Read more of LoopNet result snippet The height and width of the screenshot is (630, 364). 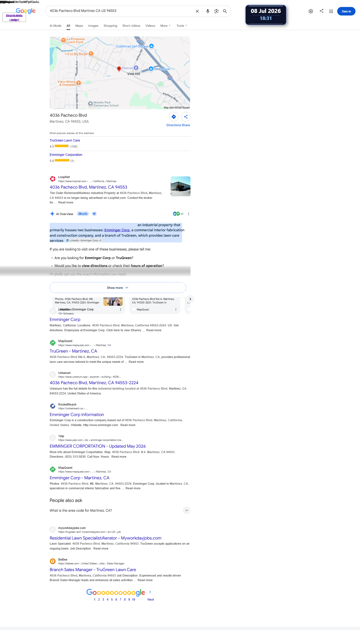tap(66, 203)
